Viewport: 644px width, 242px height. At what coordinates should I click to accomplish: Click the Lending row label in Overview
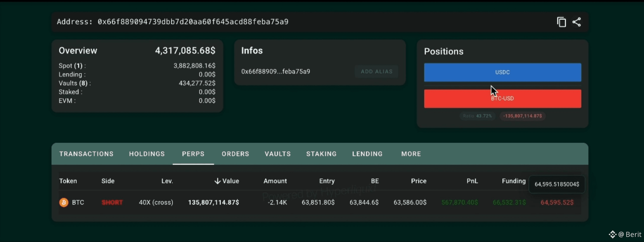pos(72,74)
